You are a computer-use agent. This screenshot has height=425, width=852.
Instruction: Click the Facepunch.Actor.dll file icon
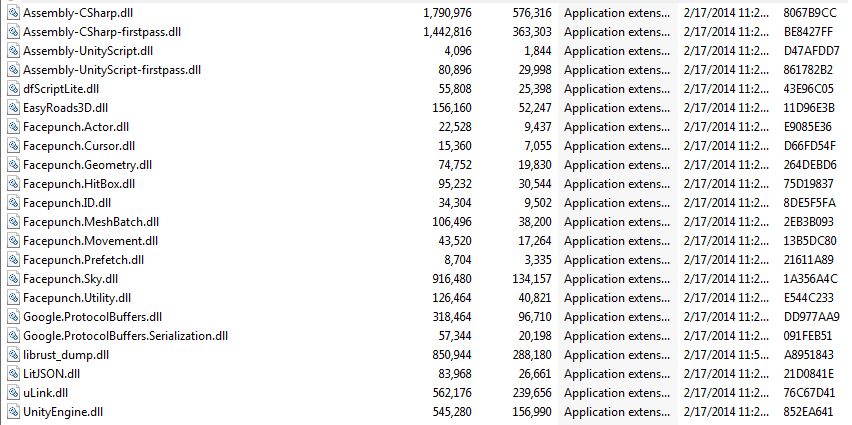tap(13, 127)
